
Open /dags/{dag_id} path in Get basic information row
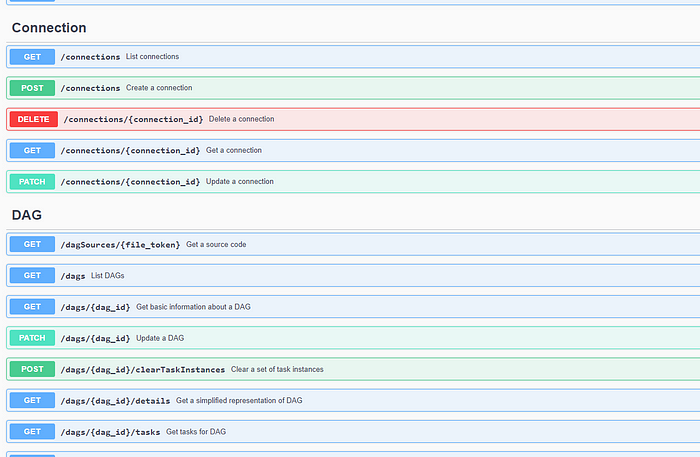click(96, 307)
